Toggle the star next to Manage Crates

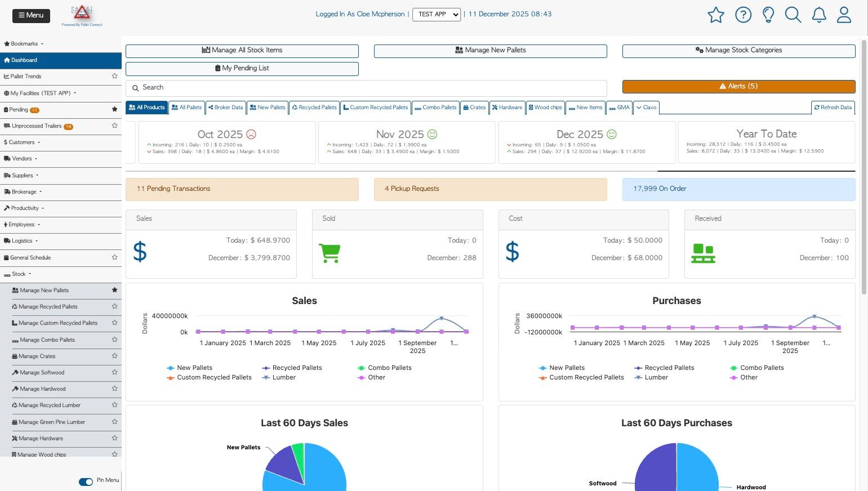(x=114, y=356)
